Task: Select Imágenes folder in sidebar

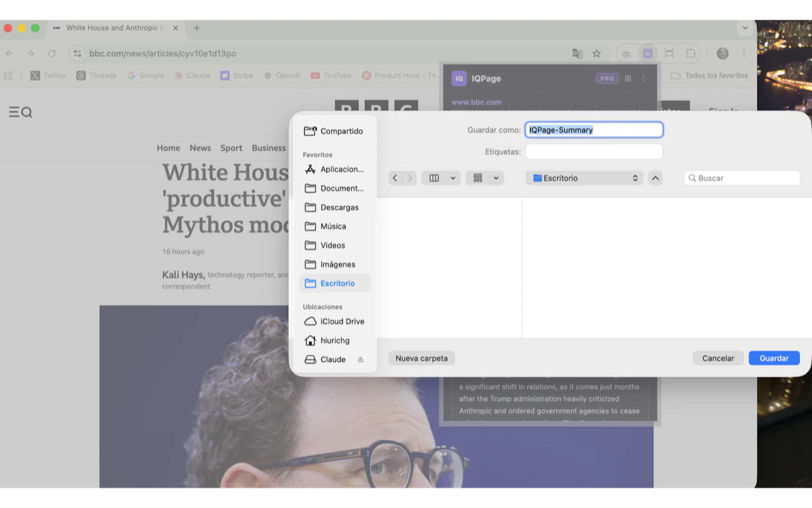Action: 335,265
